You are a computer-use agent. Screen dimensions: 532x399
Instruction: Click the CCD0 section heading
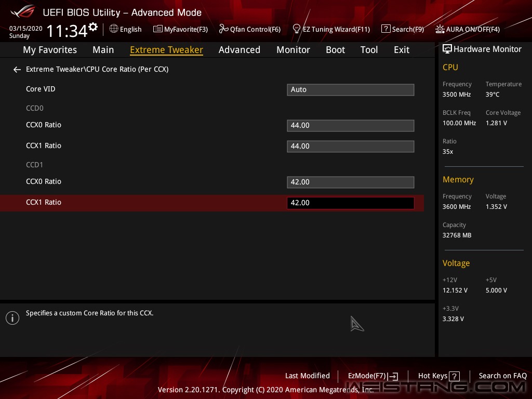(x=35, y=108)
